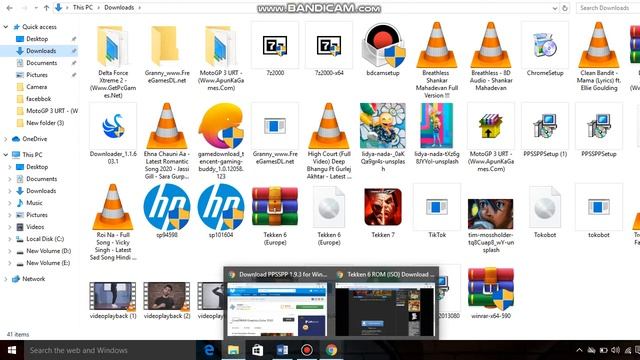Select gamedownload_tencent-gaming-buddy installer
This screenshot has height=360, width=640.
(x=221, y=141)
